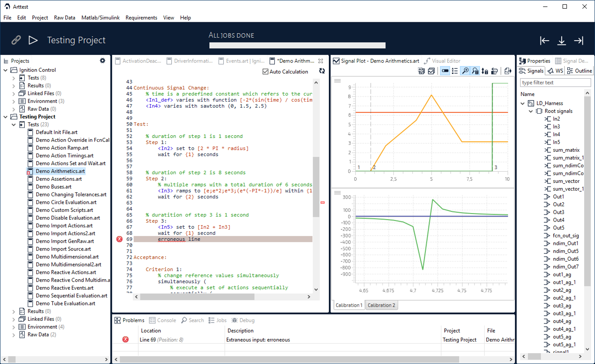
Task: Click the undo arrow in the plot toolbar
Action: click(495, 71)
